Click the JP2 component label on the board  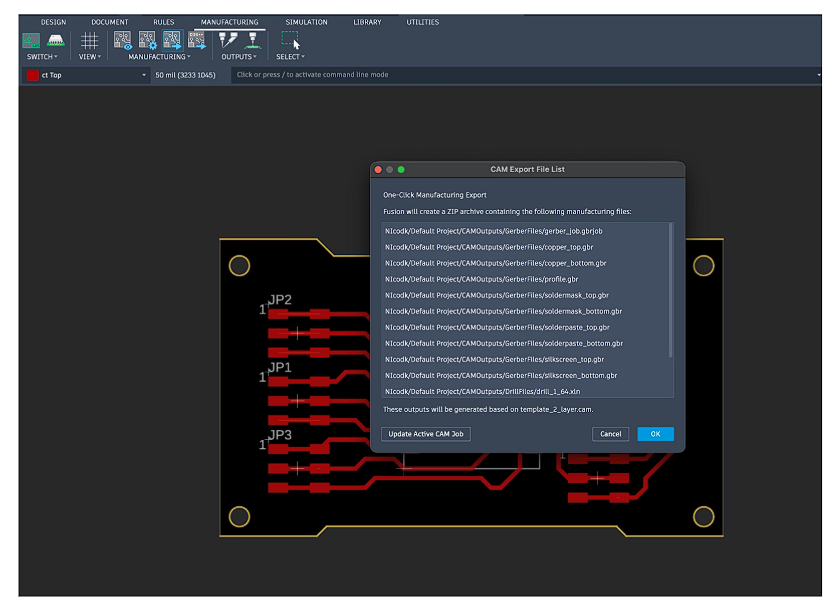[280, 300]
